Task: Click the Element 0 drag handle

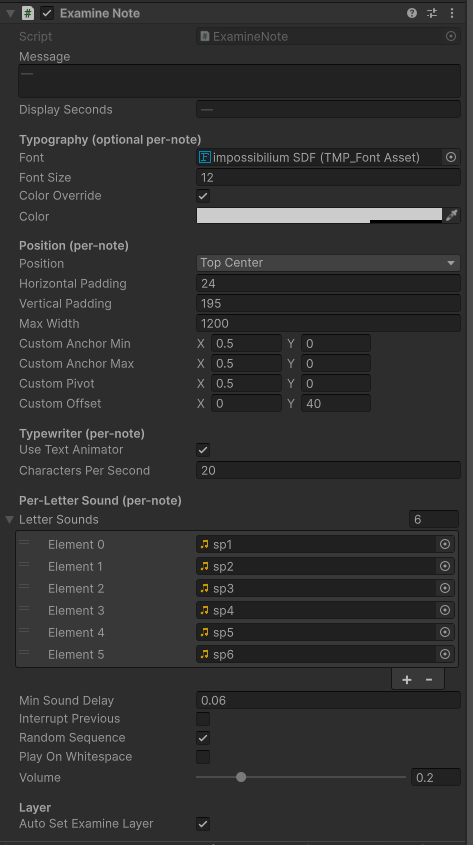Action: coord(24,542)
